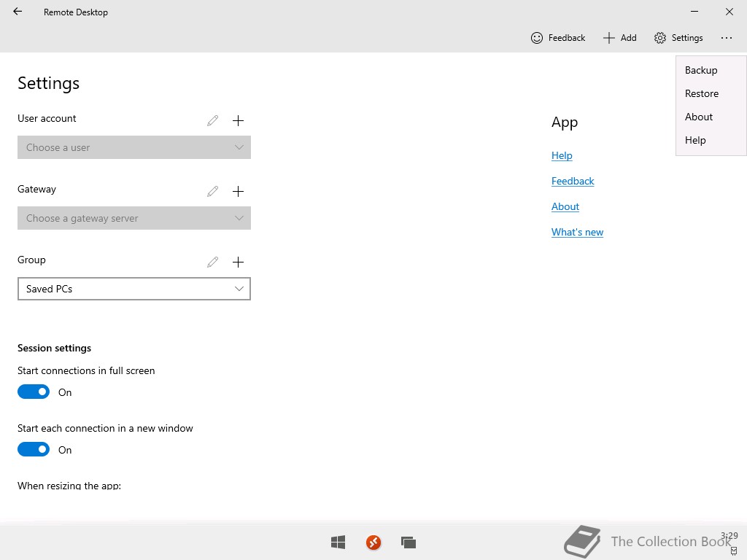Click the Session settings heading
The width and height of the screenshot is (747, 560).
click(54, 348)
